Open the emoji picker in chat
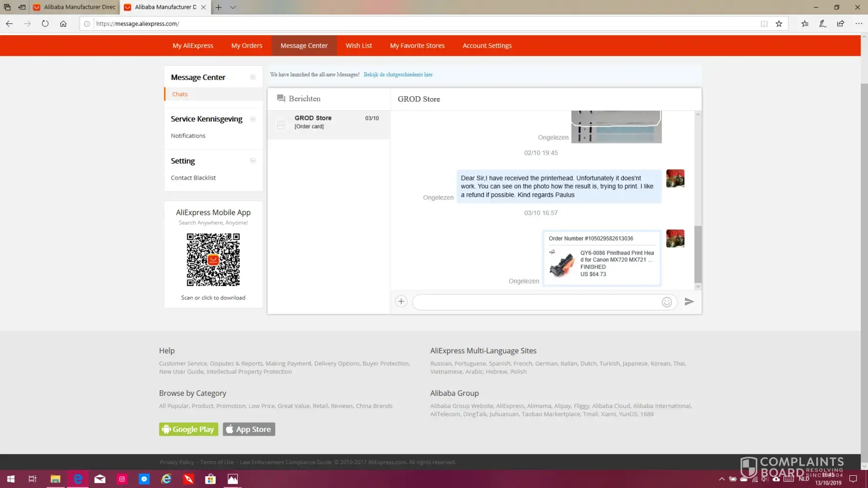Screen dimensions: 868x488 click(666, 302)
